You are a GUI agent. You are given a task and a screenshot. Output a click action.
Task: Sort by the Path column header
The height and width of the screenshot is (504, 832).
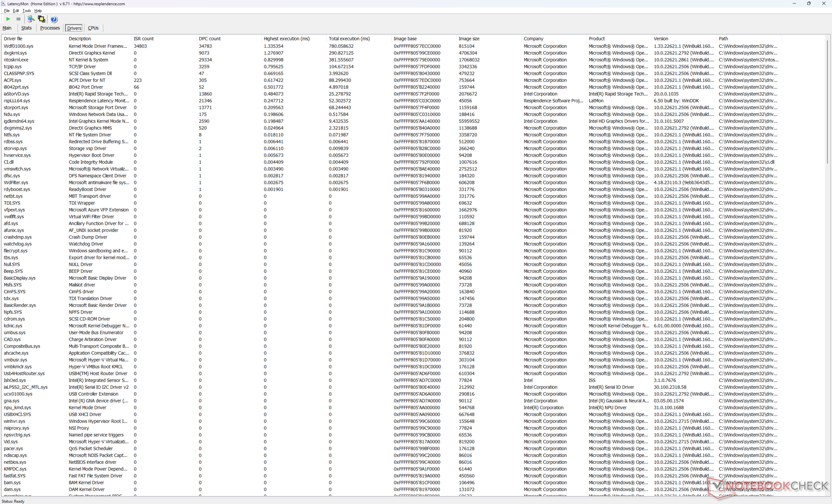pos(749,39)
